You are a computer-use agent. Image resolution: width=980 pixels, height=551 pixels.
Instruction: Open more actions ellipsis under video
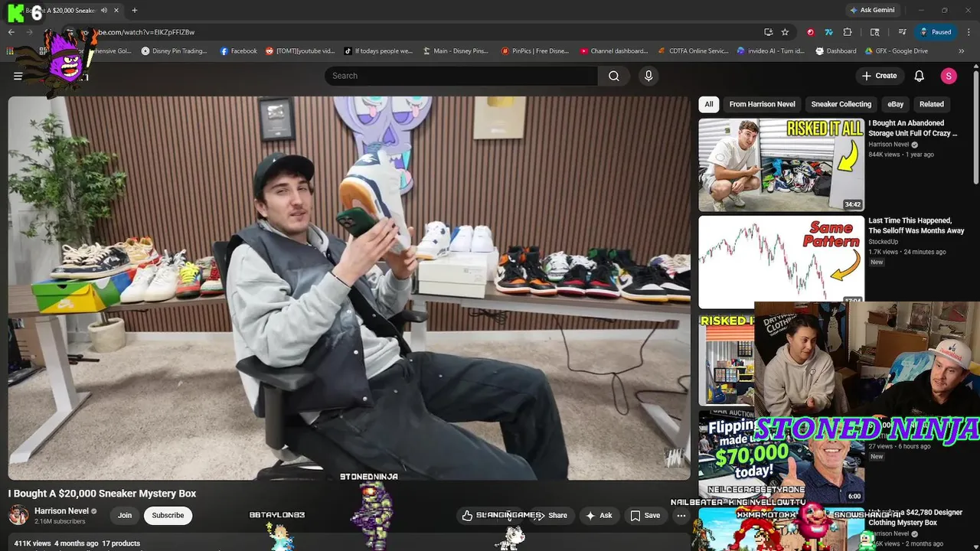pos(681,515)
